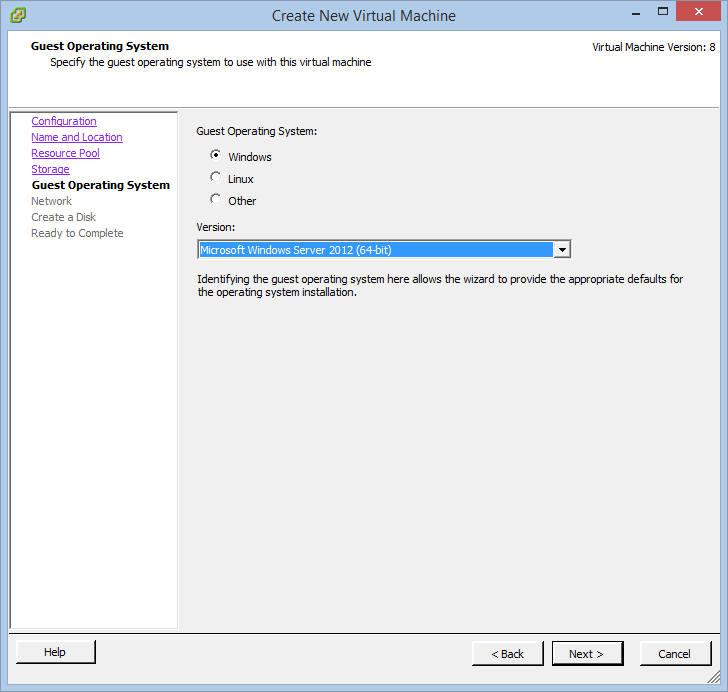
Task: Open the Name and Location step
Action: click(x=77, y=137)
